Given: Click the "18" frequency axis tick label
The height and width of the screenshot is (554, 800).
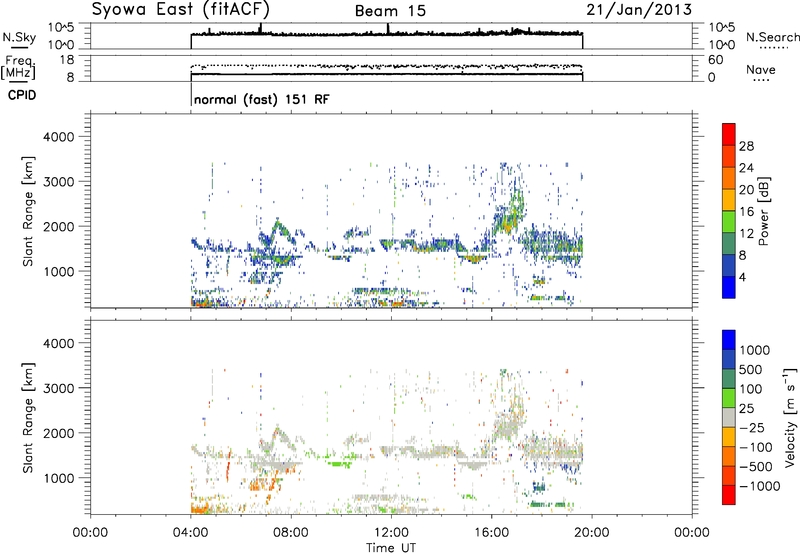Looking at the screenshot, I should (68, 60).
